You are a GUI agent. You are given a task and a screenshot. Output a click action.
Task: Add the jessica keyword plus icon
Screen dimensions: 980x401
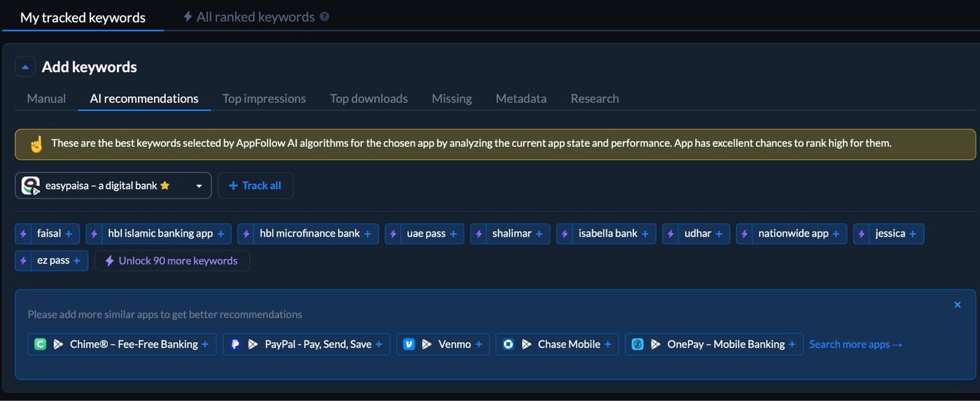913,234
